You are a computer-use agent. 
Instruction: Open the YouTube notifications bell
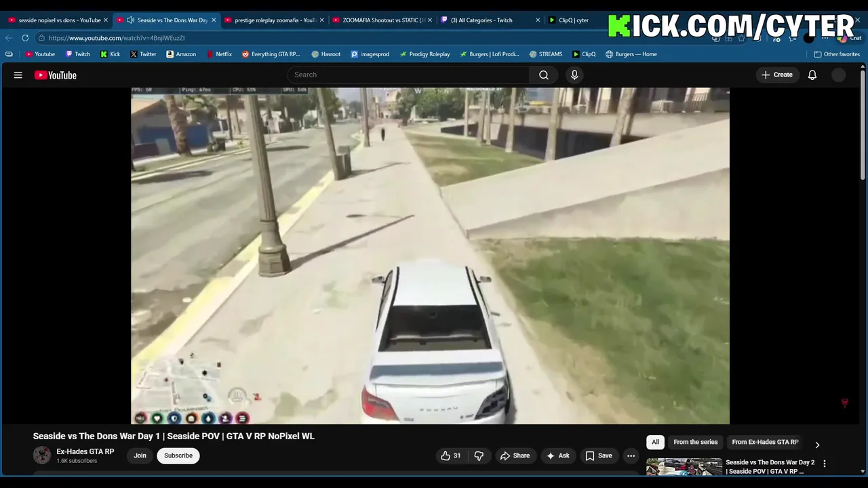[812, 75]
